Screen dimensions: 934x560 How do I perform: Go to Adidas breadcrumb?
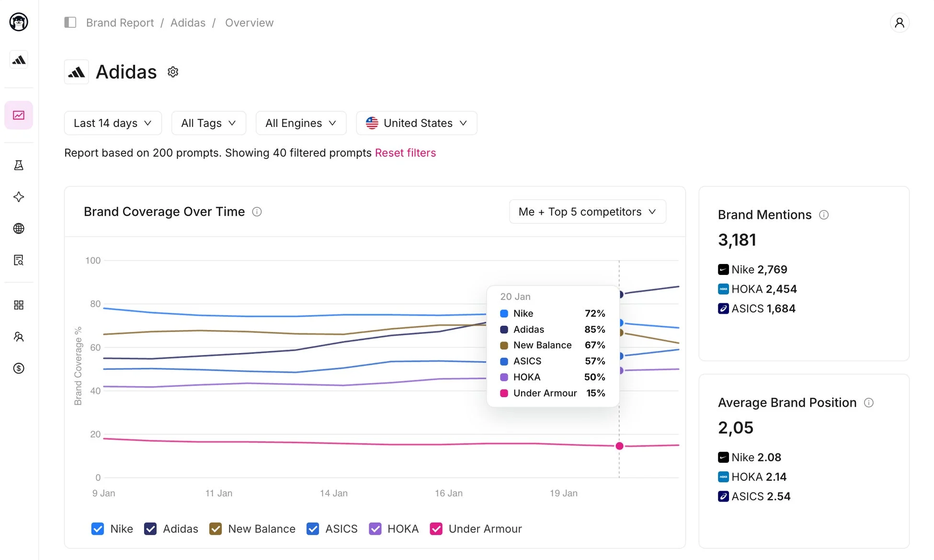pyautogui.click(x=188, y=23)
